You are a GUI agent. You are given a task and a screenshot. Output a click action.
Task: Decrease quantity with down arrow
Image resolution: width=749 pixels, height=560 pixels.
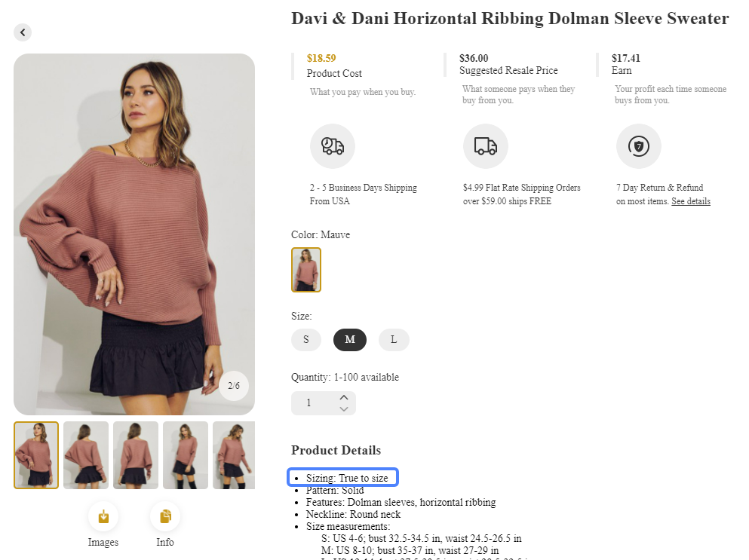(x=344, y=409)
